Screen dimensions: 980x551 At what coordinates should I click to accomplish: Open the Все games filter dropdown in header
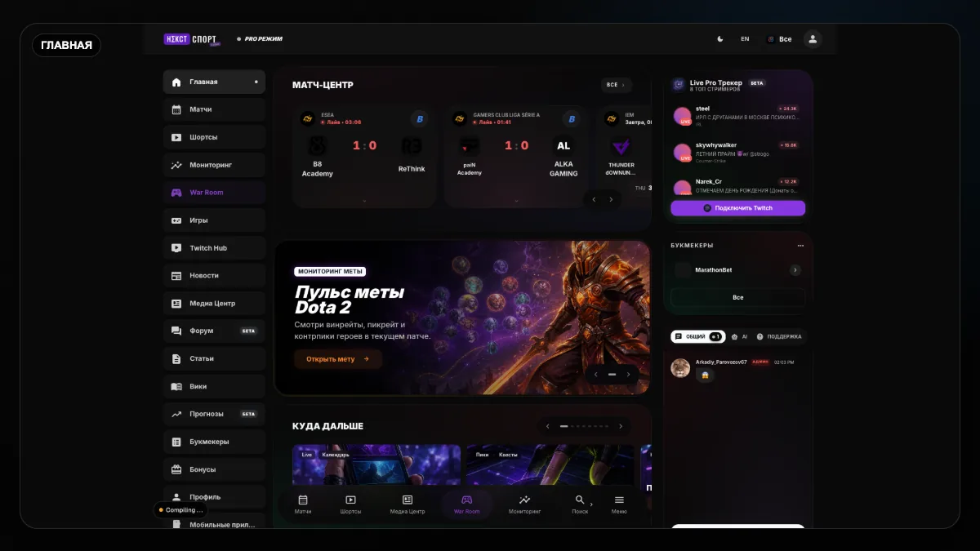(779, 39)
